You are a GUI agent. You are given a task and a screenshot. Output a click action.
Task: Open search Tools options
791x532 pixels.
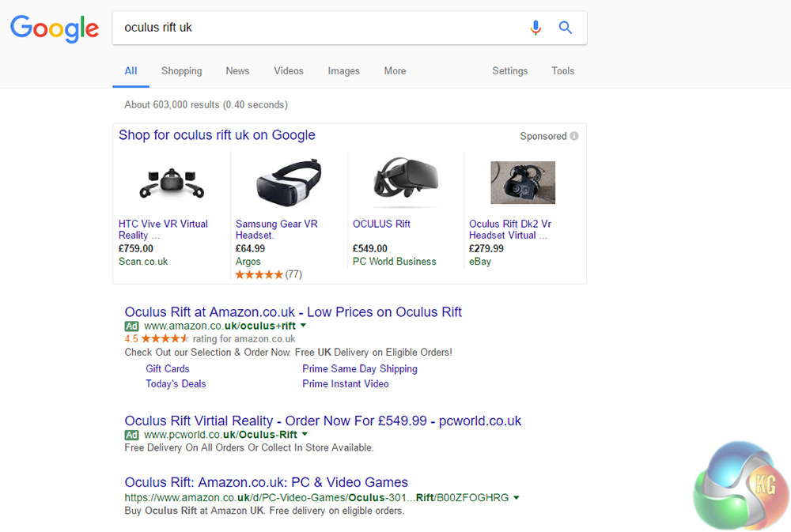click(x=562, y=70)
